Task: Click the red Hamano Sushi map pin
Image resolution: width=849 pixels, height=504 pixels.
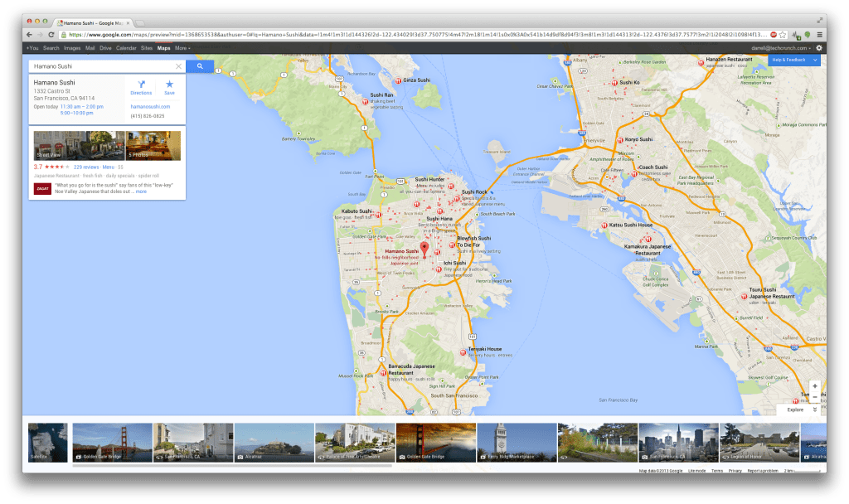Action: click(x=424, y=250)
